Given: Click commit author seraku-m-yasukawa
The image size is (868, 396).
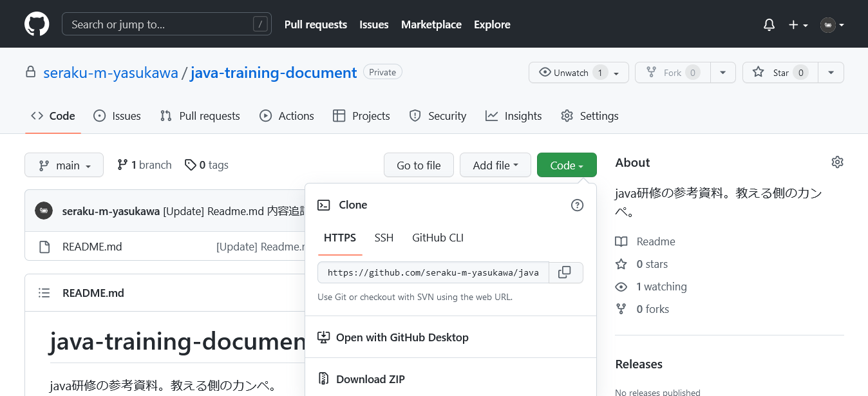Looking at the screenshot, I should [x=111, y=211].
